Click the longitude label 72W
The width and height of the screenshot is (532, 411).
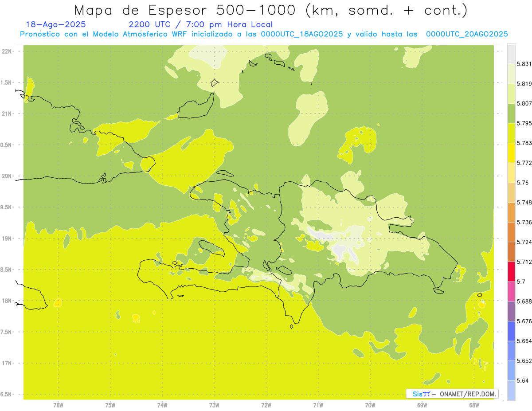pyautogui.click(x=266, y=405)
